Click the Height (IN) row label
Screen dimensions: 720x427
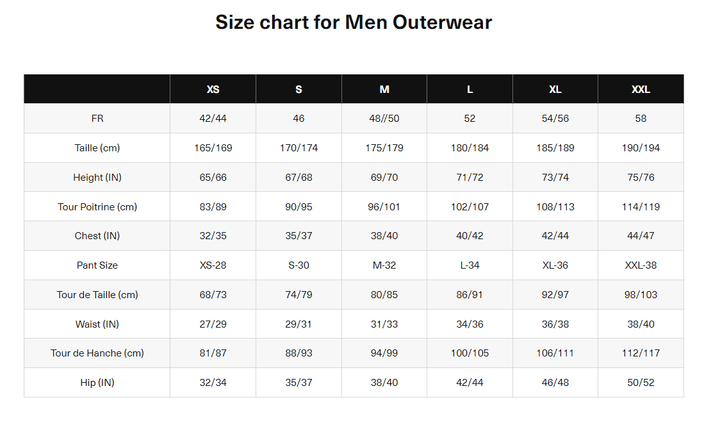pyautogui.click(x=97, y=177)
